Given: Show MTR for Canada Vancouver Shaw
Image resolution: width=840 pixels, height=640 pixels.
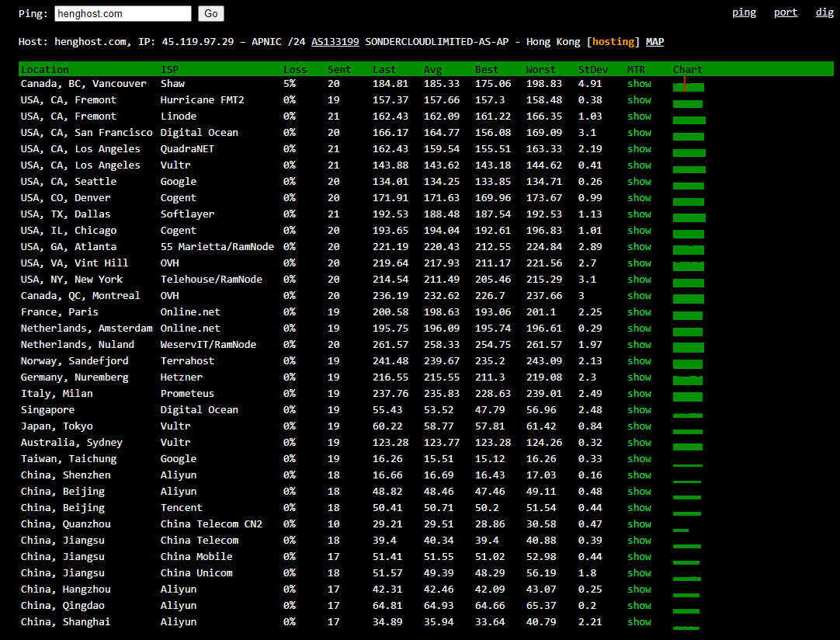Looking at the screenshot, I should (639, 84).
